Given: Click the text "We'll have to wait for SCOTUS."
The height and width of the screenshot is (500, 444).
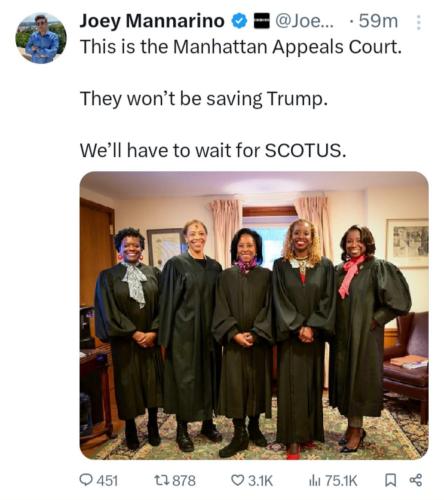Looking at the screenshot, I should pos(213,150).
